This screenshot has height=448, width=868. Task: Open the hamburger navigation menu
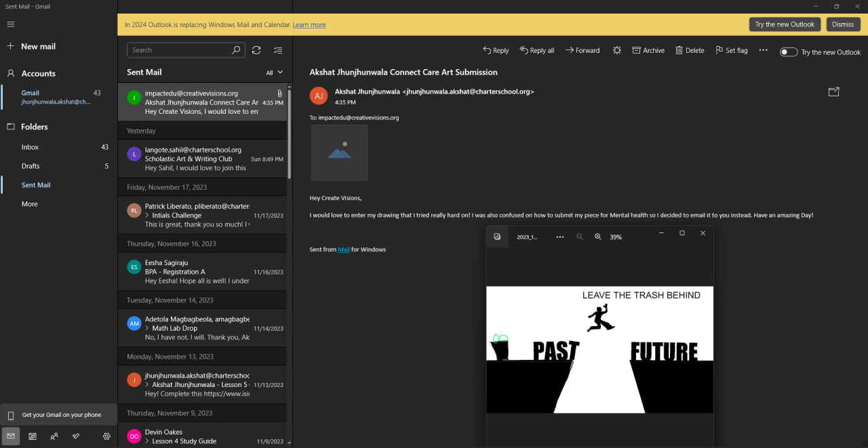pyautogui.click(x=10, y=24)
